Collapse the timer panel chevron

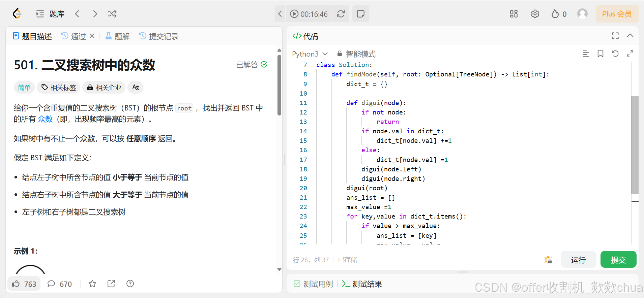[x=280, y=14]
